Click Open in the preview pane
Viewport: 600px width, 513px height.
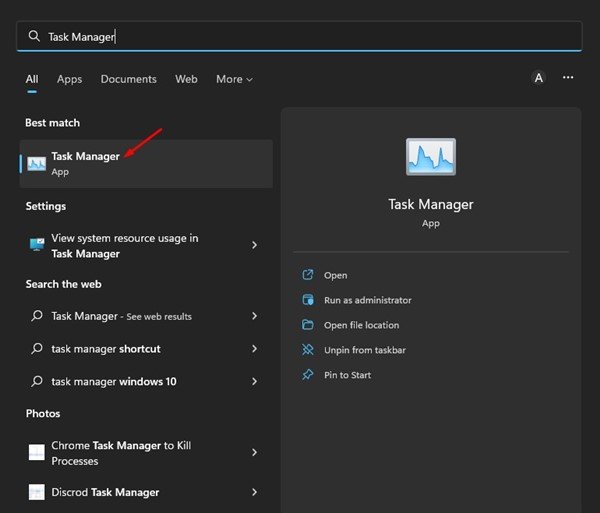pos(336,275)
